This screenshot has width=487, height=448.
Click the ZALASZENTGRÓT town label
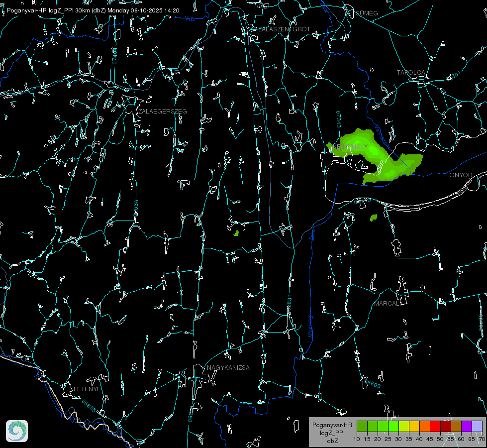(284, 29)
